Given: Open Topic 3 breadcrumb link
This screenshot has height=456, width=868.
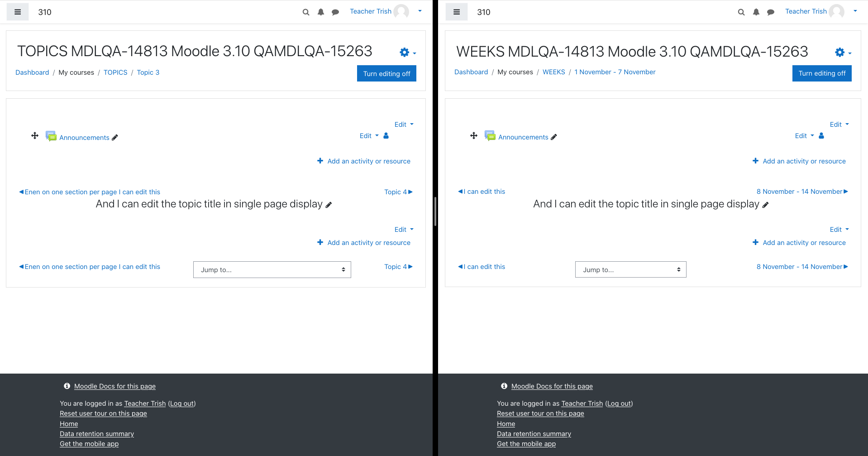Looking at the screenshot, I should tap(148, 72).
